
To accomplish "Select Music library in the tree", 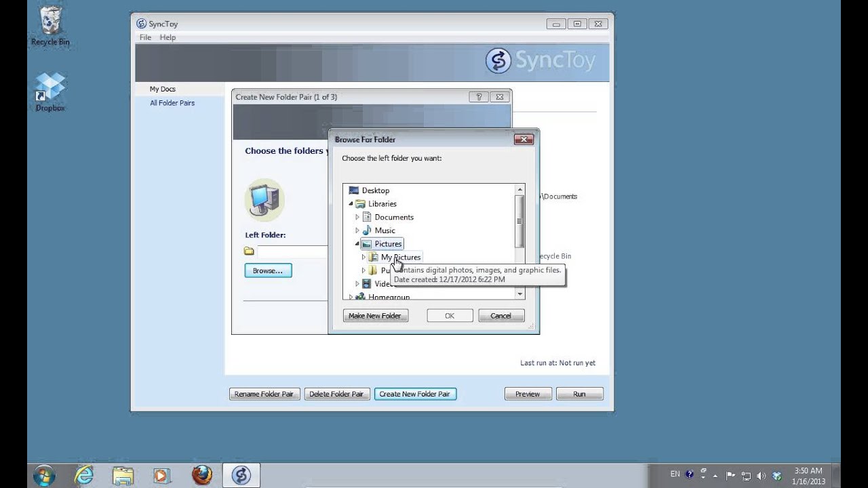I will [384, 230].
